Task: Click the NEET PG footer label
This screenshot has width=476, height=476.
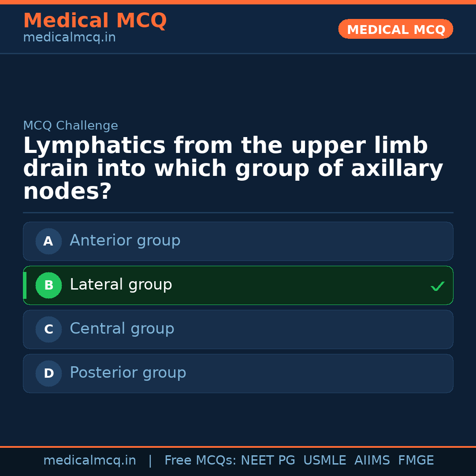Action: [x=268, y=460]
